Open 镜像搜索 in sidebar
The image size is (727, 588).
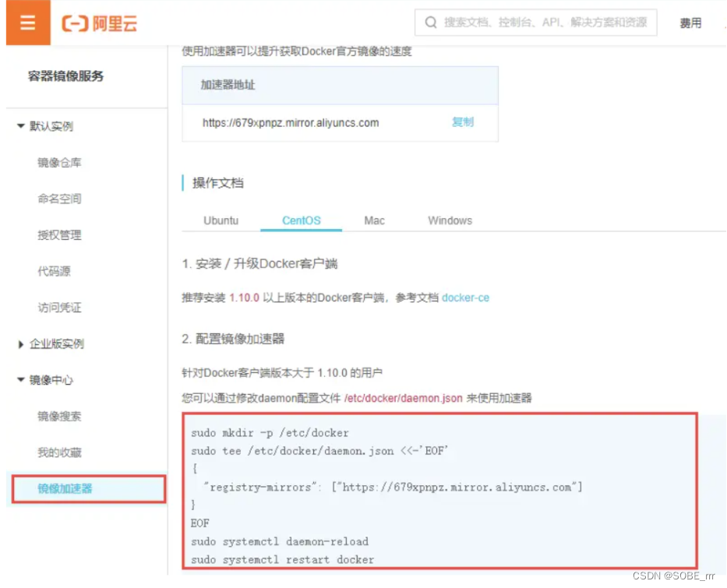(x=59, y=416)
